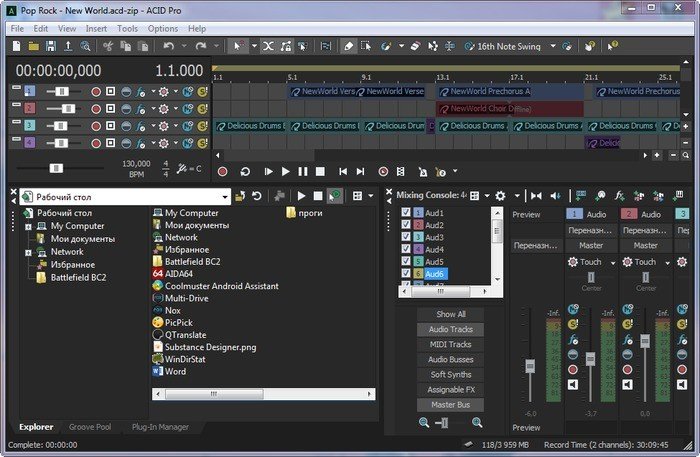The width and height of the screenshot is (700, 457).
Task: Open the Insert menu
Action: (x=96, y=29)
